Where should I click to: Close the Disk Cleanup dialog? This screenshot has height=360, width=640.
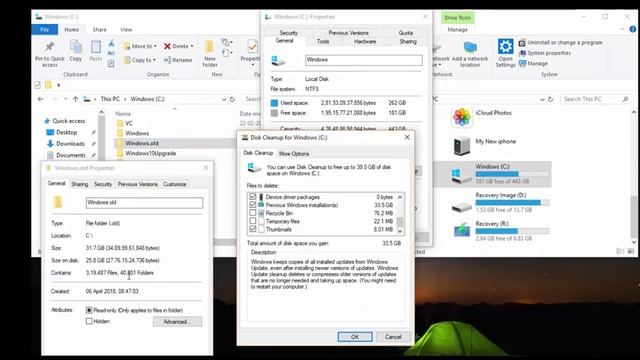(407, 138)
